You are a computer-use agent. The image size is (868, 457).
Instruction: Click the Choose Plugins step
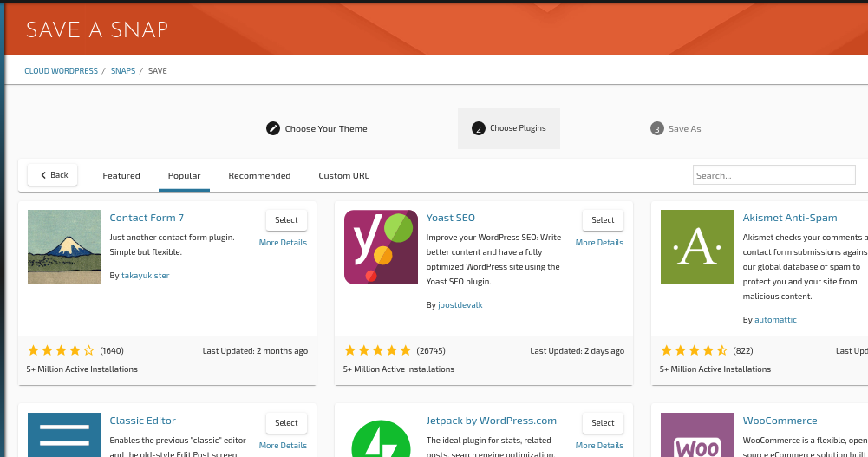[x=509, y=128]
